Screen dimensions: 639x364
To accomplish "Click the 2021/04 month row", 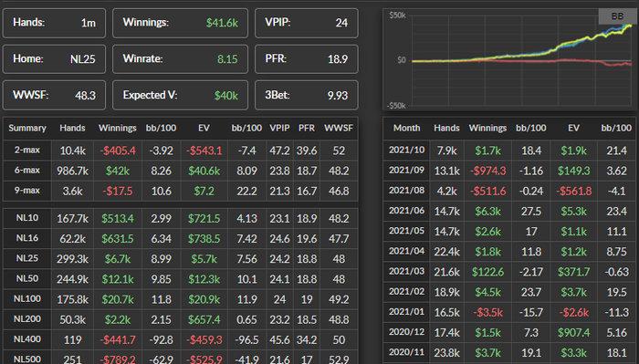I will point(509,251).
